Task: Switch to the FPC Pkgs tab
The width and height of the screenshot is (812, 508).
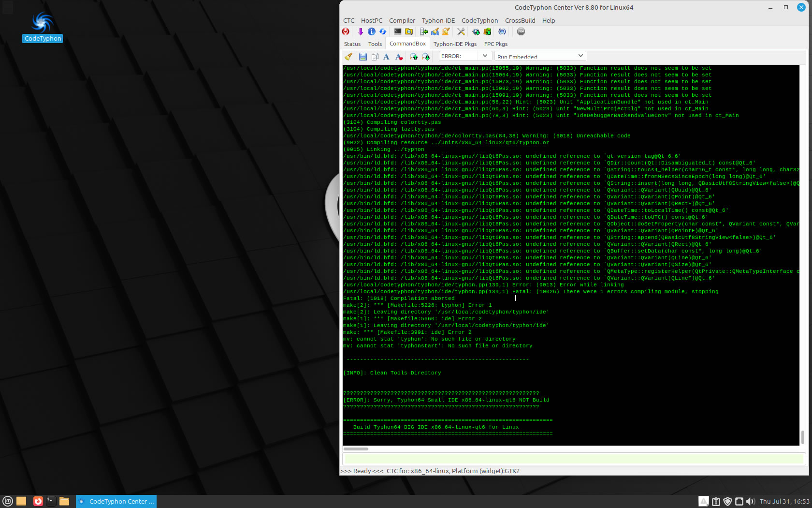Action: pyautogui.click(x=496, y=44)
